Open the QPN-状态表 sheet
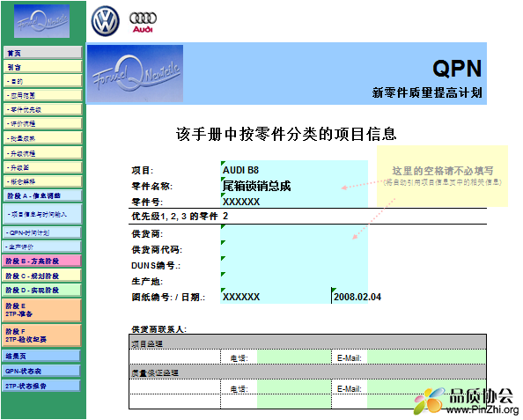 (x=41, y=371)
